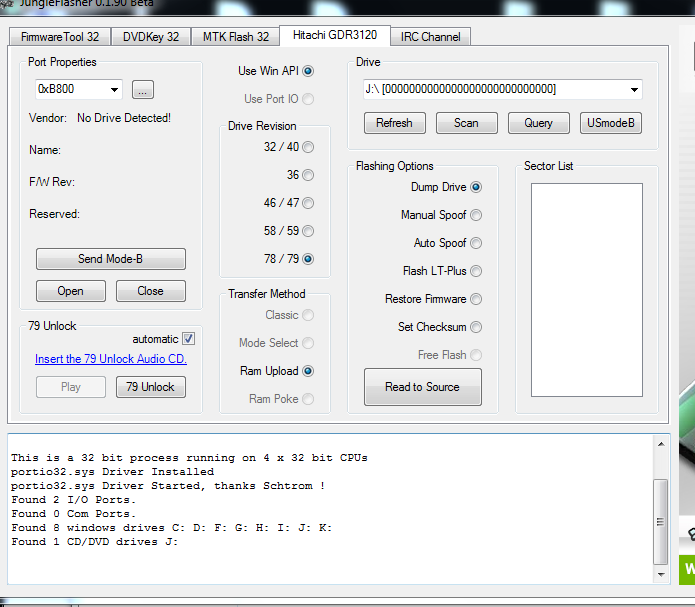
Task: Click the 'Found 1 CD/DVD drives J:' log line
Action: pyautogui.click(x=94, y=542)
